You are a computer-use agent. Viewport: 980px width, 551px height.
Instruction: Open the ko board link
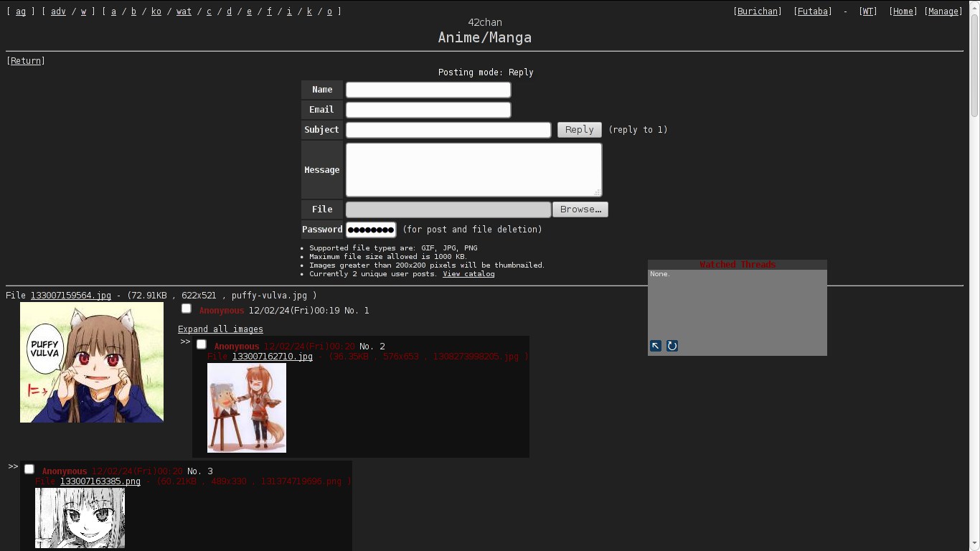pyautogui.click(x=156, y=11)
